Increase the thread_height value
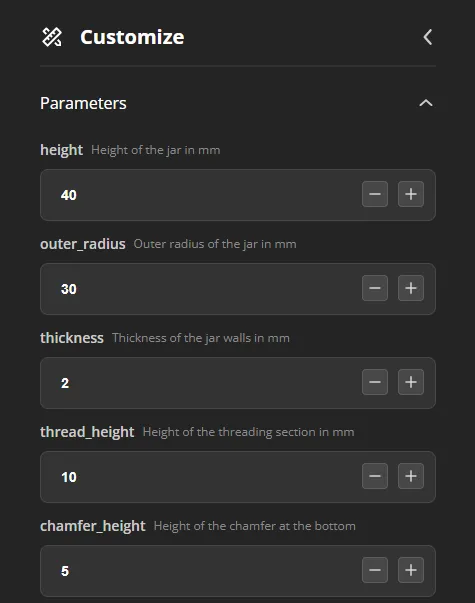 point(411,476)
